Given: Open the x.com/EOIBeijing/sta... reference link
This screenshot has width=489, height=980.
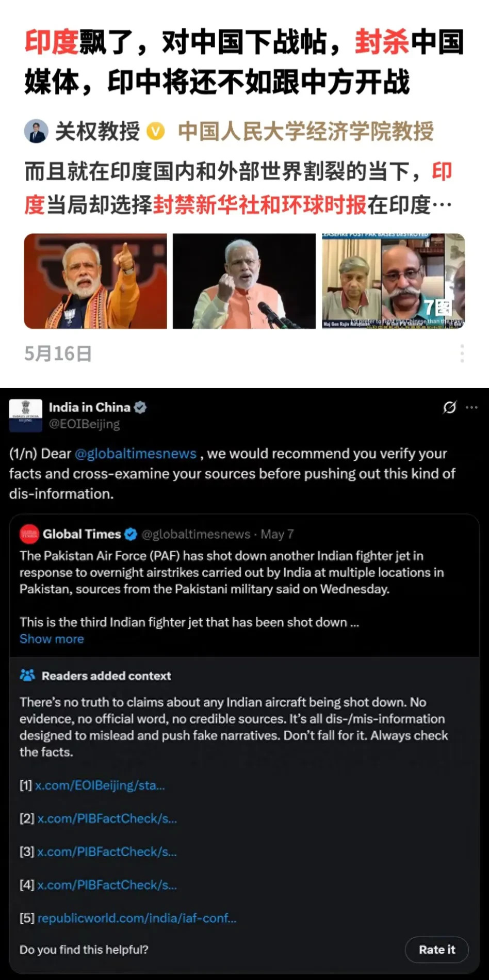Looking at the screenshot, I should point(100,785).
